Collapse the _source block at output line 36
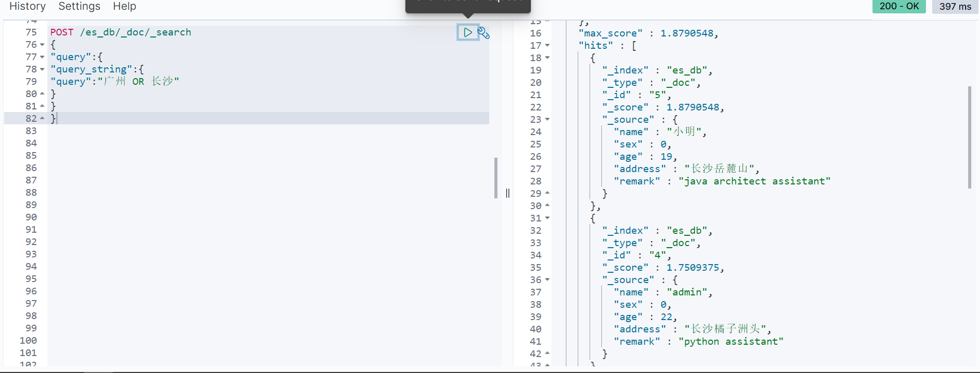 (x=547, y=280)
